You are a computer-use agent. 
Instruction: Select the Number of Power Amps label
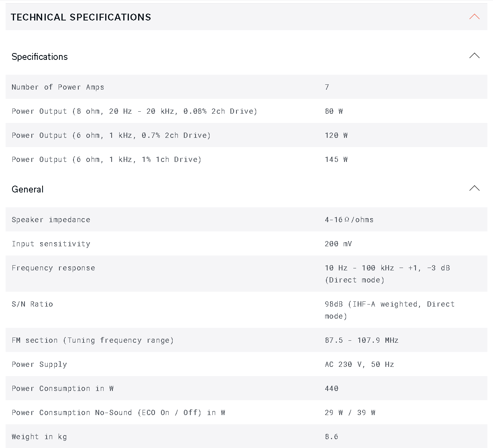(x=58, y=87)
